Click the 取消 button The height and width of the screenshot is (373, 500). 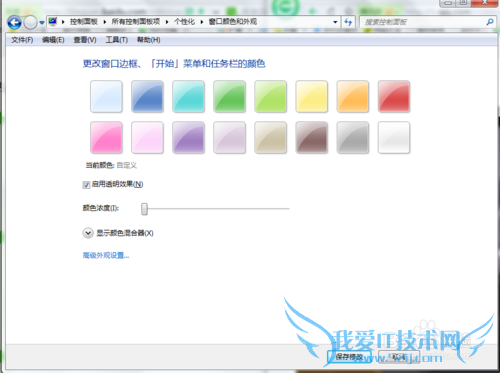click(x=399, y=357)
